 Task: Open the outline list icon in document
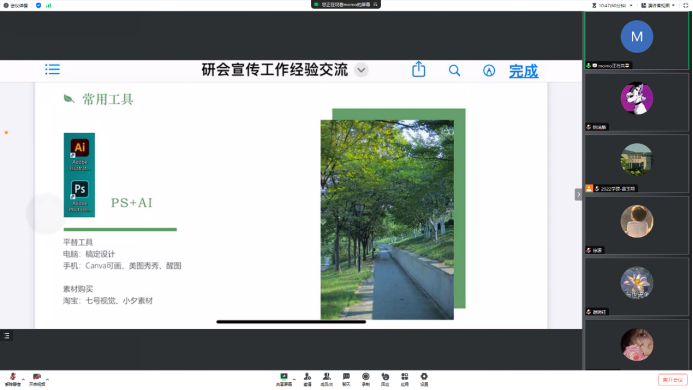coord(52,69)
